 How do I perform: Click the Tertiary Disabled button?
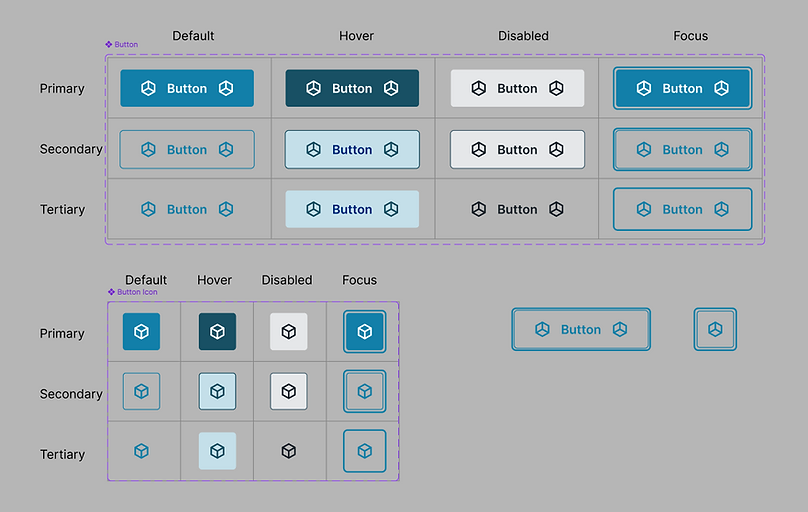click(x=517, y=209)
